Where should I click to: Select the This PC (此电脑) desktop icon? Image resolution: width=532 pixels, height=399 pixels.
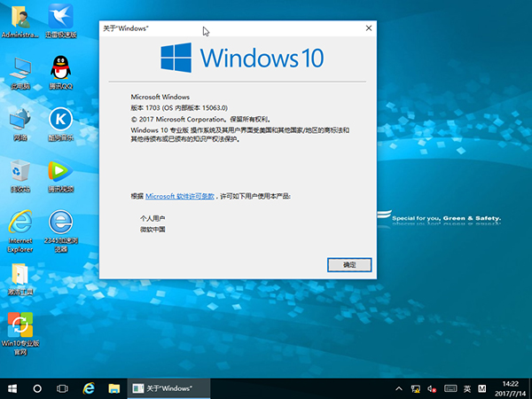[x=20, y=69]
